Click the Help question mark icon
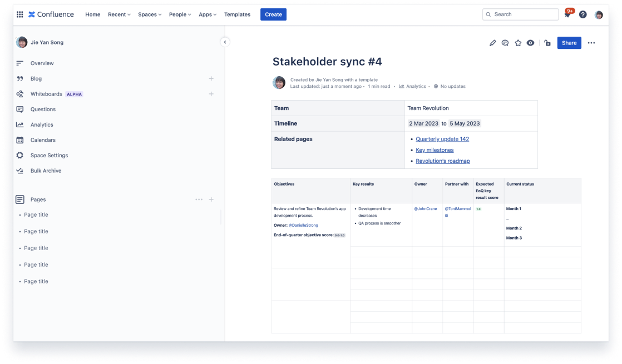Image resolution: width=622 pixels, height=364 pixels. pos(582,14)
